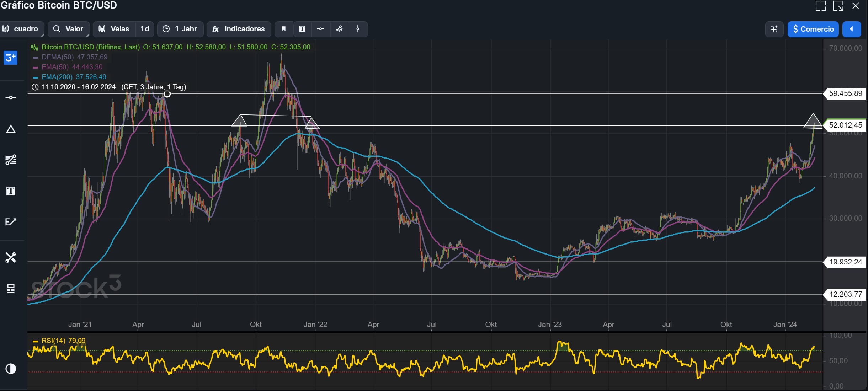Select horizontal line tool in left sidebar

click(x=11, y=97)
